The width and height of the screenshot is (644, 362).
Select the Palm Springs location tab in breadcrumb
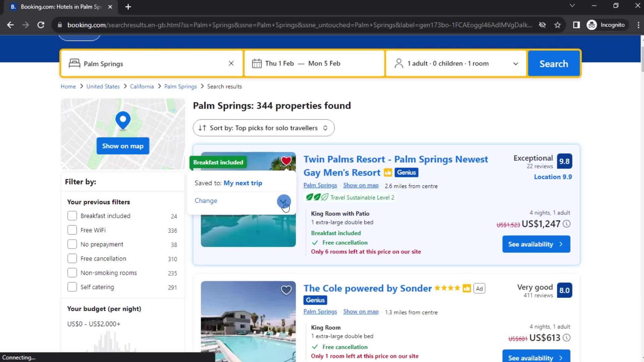click(180, 86)
